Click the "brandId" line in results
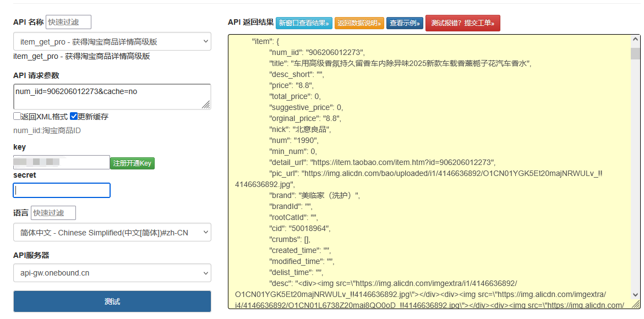 point(291,206)
